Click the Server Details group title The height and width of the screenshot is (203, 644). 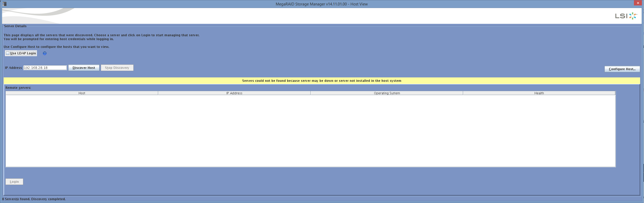click(x=15, y=26)
